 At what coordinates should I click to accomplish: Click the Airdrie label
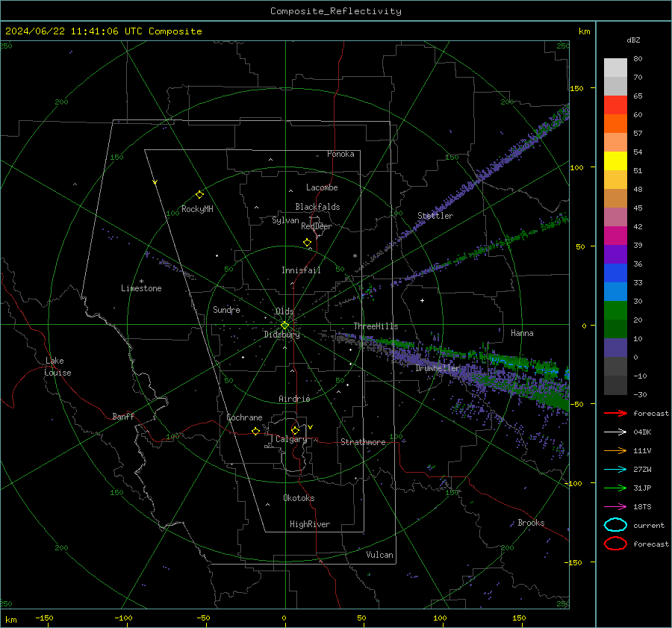[294, 399]
